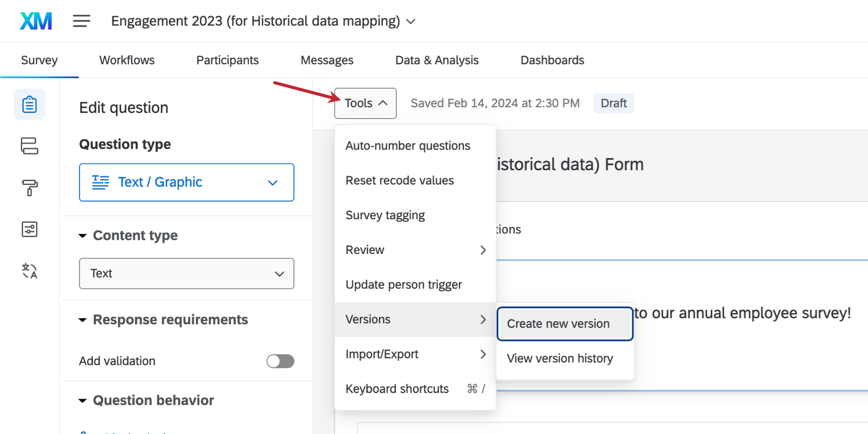Collapse the Question behavior section
Screen dimensions: 868x434
[x=83, y=401]
